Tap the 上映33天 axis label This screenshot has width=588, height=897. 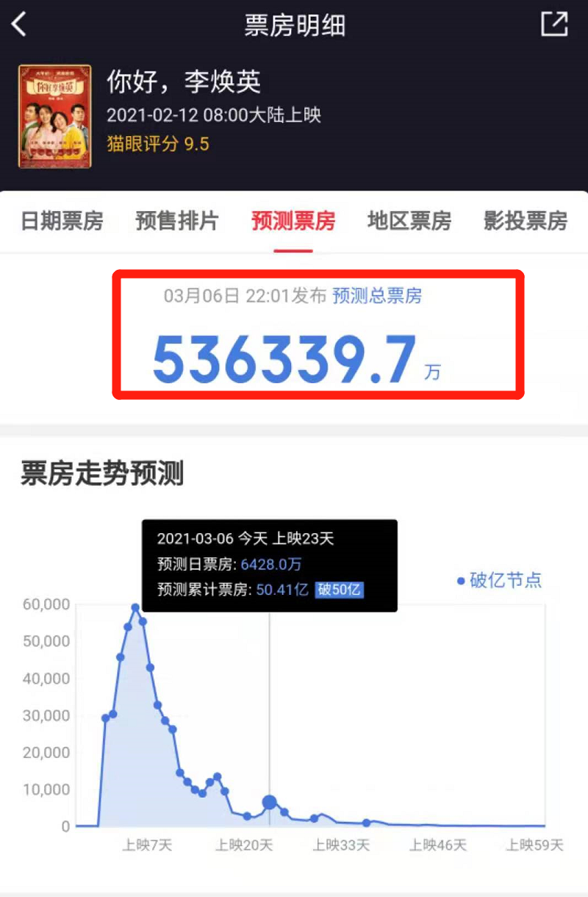(341, 846)
